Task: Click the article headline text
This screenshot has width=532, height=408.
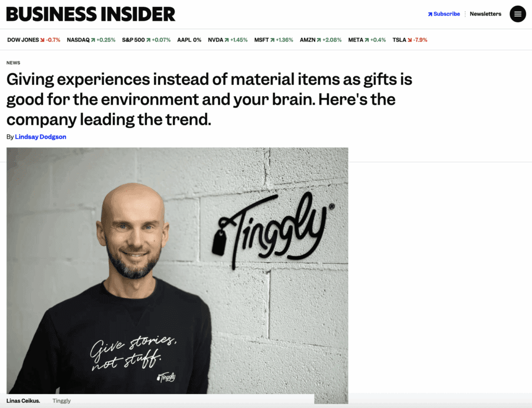Action: coord(209,99)
